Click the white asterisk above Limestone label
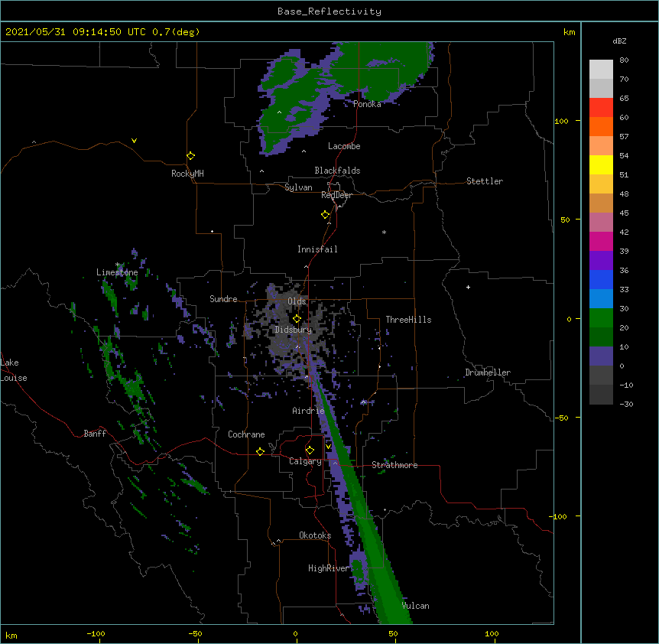659x644 pixels. click(x=118, y=265)
